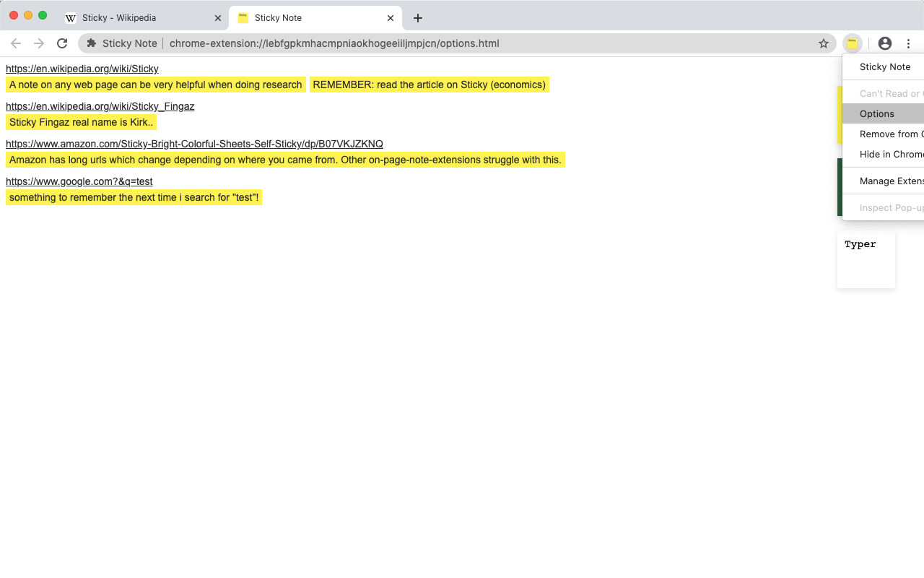Image resolution: width=924 pixels, height=578 pixels.
Task: Open the en.wikipedia.org/wiki/Sticky link
Action: point(82,69)
